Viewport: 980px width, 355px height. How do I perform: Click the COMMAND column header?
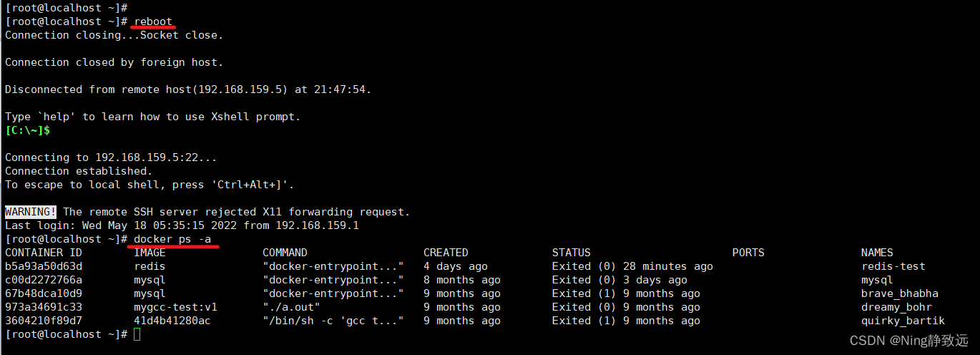pos(285,253)
